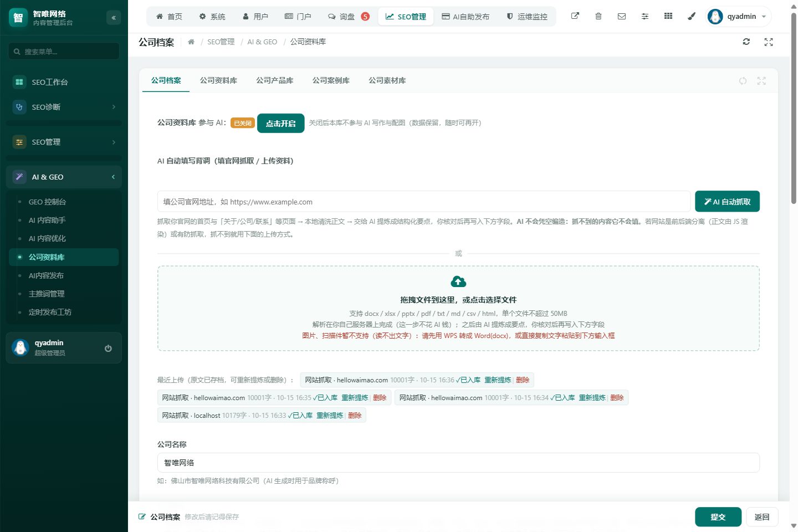Click 重新提炼 for the 10-15 16:36 upload
The width and height of the screenshot is (798, 532).
498,380
